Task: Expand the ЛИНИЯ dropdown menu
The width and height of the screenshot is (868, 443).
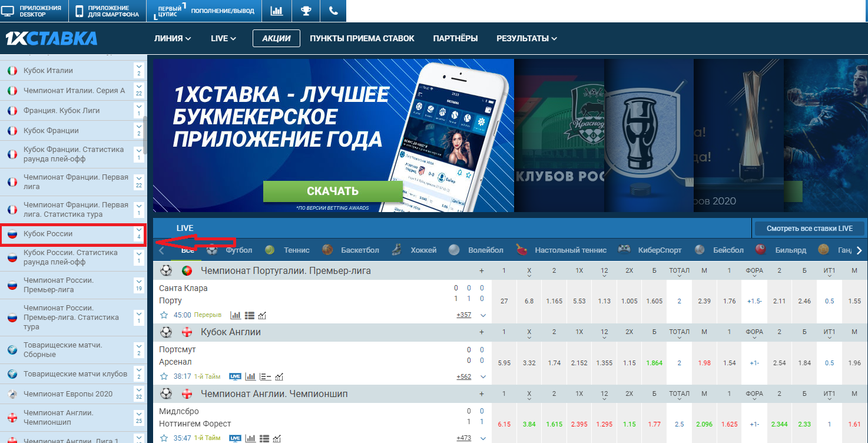Action: pyautogui.click(x=173, y=38)
